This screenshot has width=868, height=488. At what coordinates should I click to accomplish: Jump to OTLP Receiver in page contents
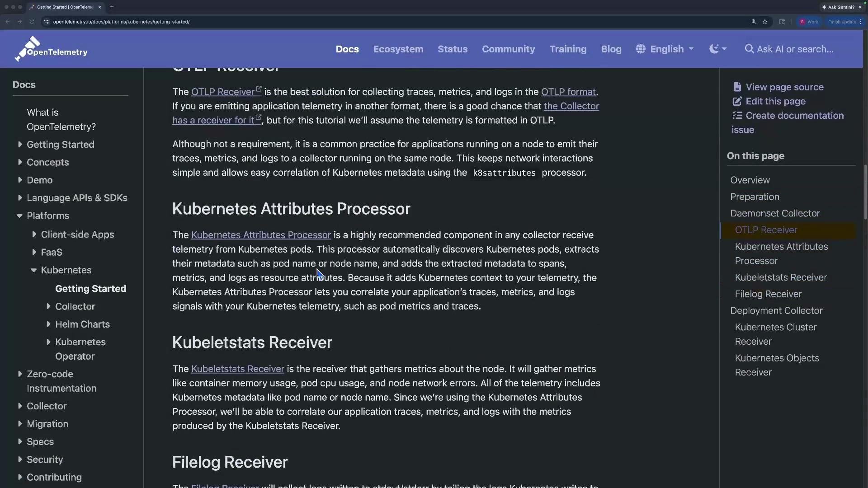coord(766,230)
